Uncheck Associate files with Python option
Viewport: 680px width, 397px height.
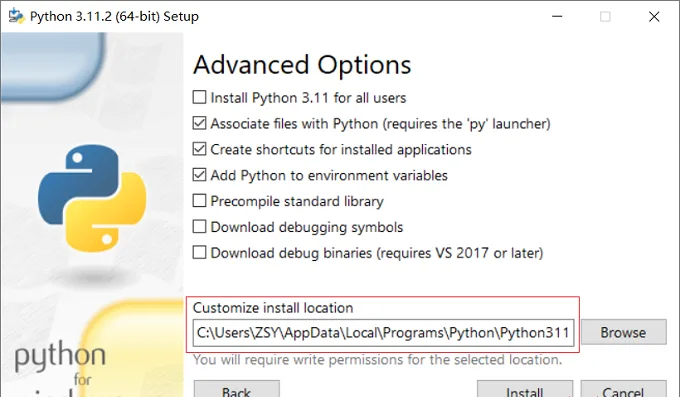click(199, 123)
